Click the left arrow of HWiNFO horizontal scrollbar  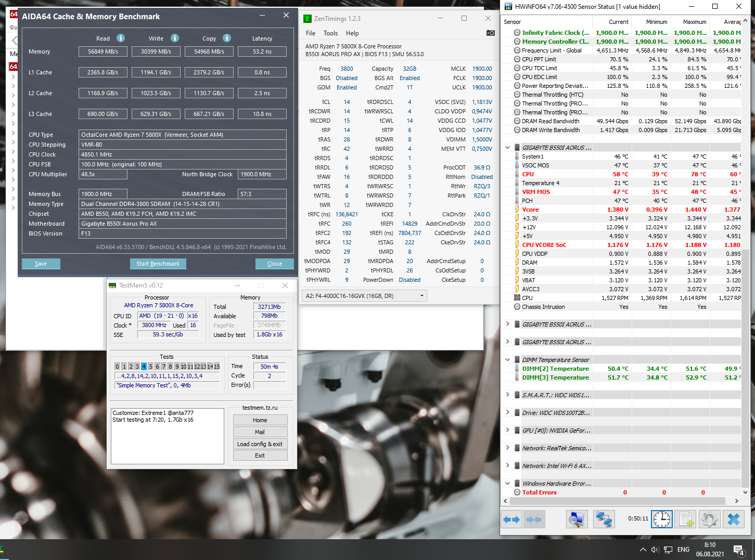(506, 501)
